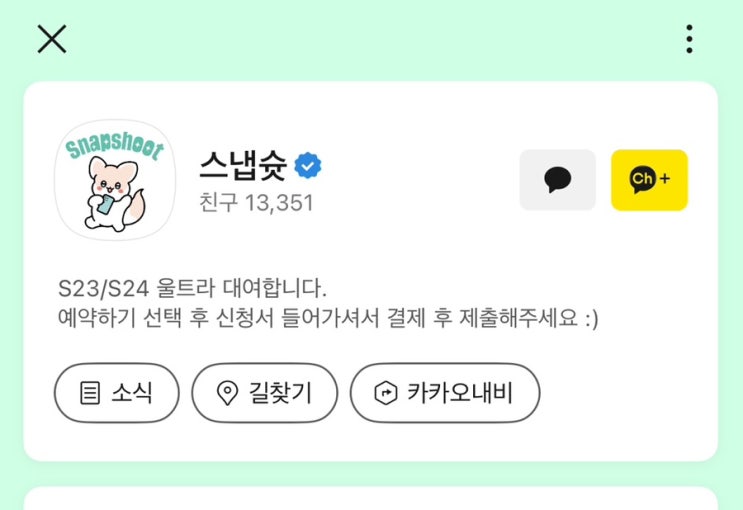Click the blue verified checkmark badge
Viewport: 743px width, 510px height.
tap(308, 165)
